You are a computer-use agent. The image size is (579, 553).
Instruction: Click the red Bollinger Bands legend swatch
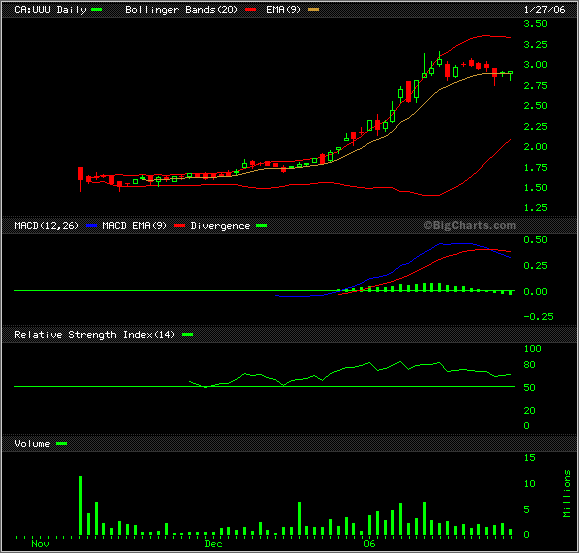(250, 10)
